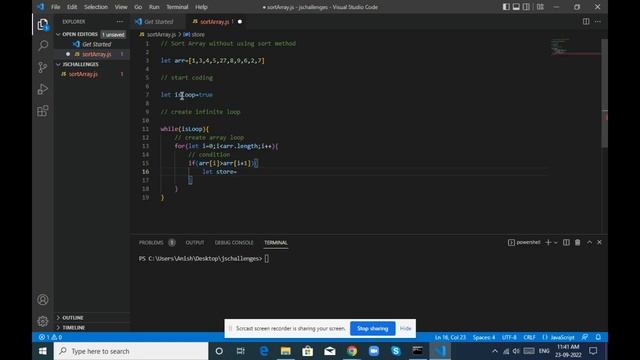The height and width of the screenshot is (360, 640).
Task: Split the terminal pane
Action: [x=566, y=242]
